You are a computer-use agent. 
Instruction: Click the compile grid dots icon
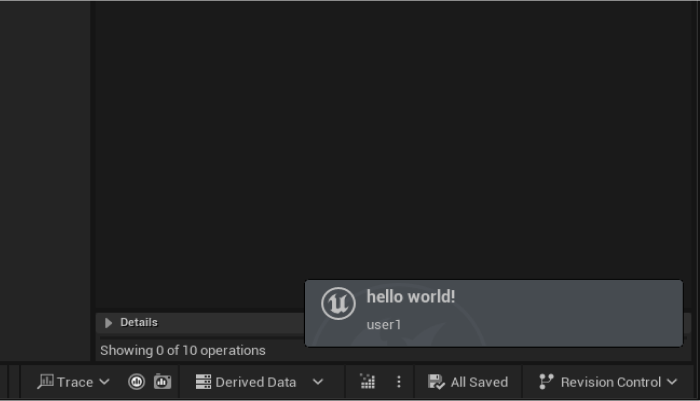367,382
